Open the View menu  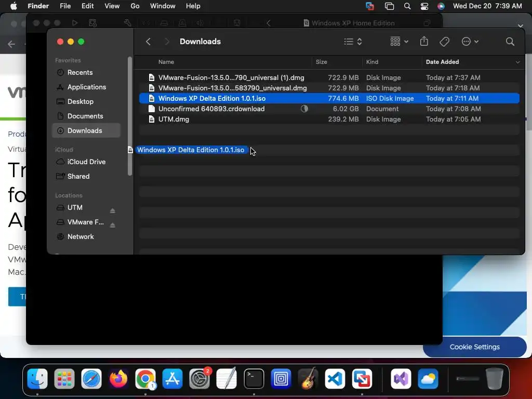(112, 6)
